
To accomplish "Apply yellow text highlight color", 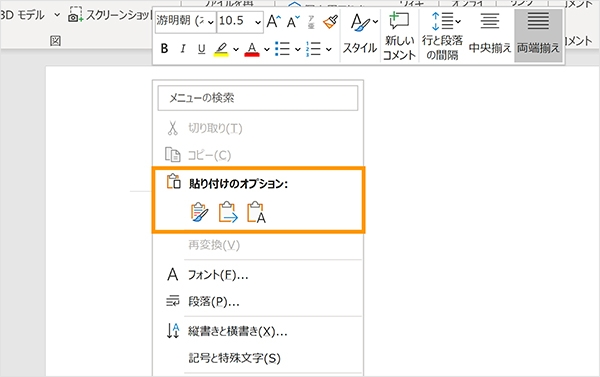I will click(221, 49).
